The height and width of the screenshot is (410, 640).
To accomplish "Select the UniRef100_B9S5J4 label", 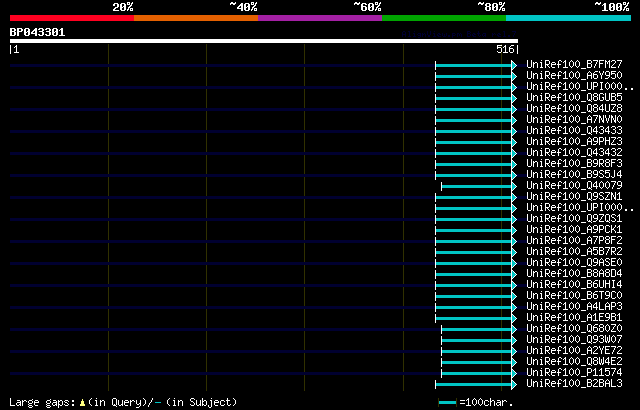I will tap(574, 175).
